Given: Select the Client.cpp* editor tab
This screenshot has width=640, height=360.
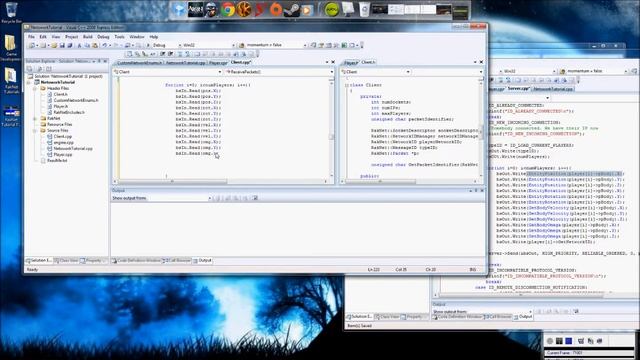Looking at the screenshot, I should (x=241, y=62).
